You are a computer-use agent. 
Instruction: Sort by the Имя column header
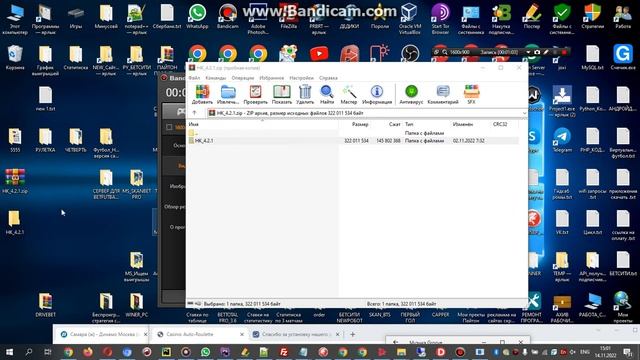(x=193, y=124)
